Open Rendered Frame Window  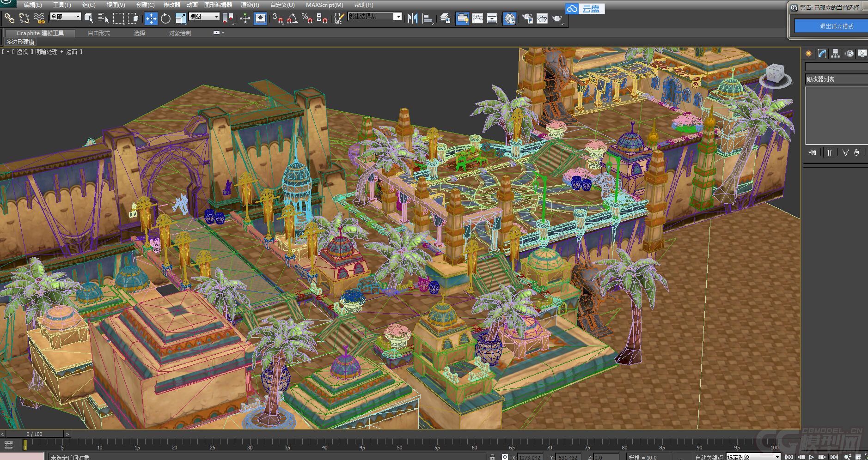point(542,18)
